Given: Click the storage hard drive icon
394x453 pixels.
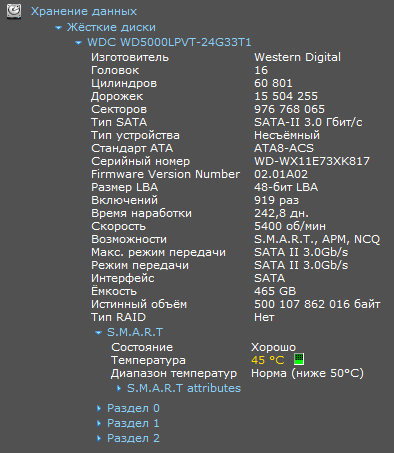Looking at the screenshot, I should coord(14,11).
